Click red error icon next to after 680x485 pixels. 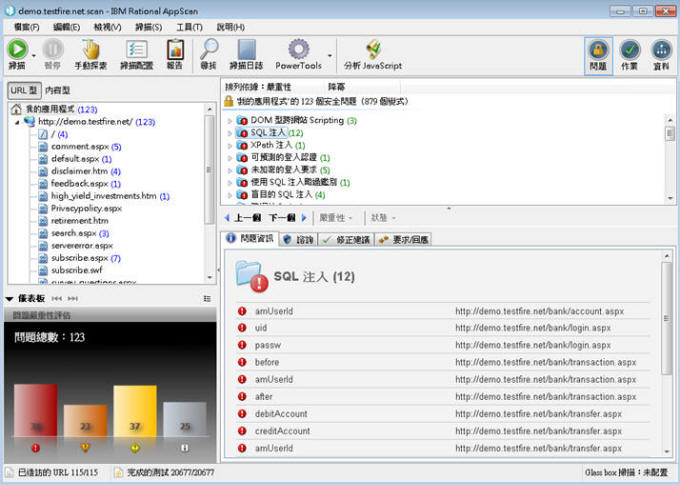pyautogui.click(x=242, y=397)
